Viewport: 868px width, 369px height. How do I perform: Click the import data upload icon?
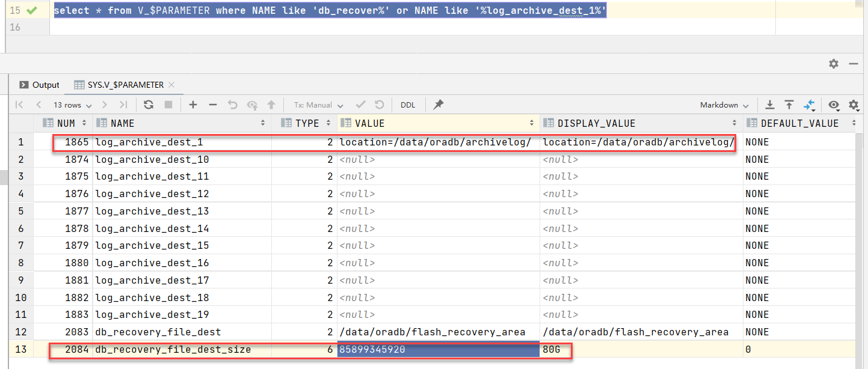[x=789, y=105]
